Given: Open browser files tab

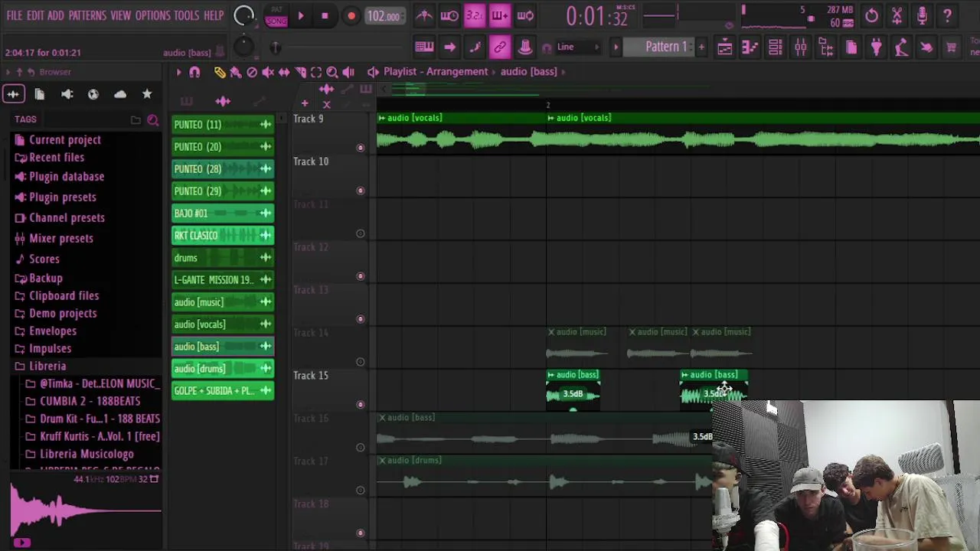Looking at the screenshot, I should [x=40, y=94].
